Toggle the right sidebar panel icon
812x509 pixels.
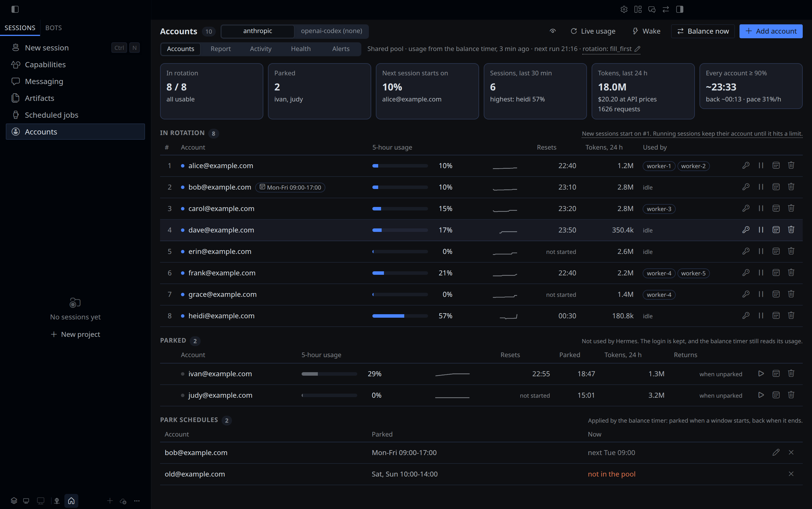680,10
